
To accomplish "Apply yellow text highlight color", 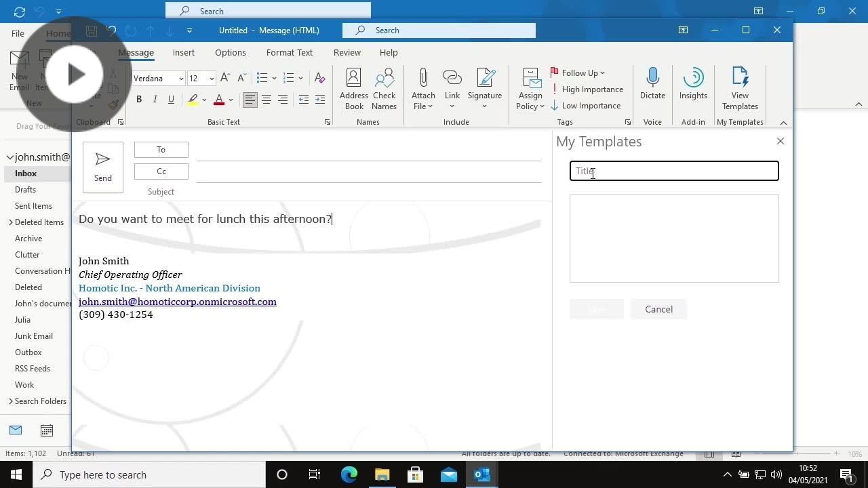I will (193, 100).
